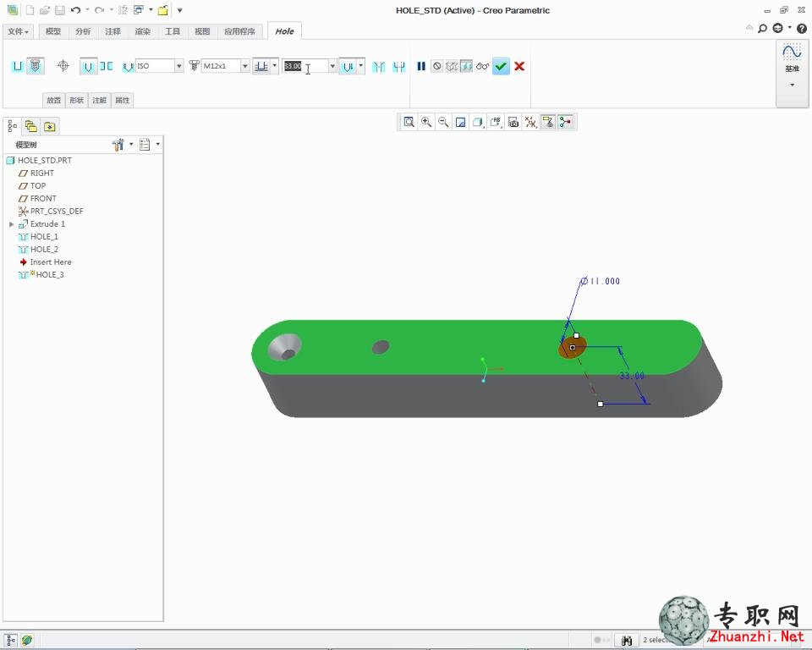The height and width of the screenshot is (650, 812).
Task: Click the New file icon in quick access
Action: click(x=30, y=10)
